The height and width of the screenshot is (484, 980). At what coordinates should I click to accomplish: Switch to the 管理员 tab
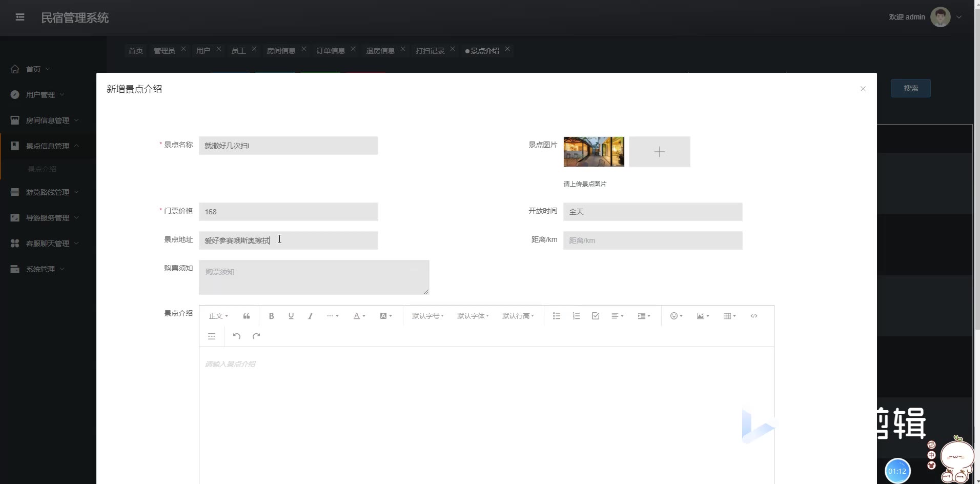coord(164,51)
